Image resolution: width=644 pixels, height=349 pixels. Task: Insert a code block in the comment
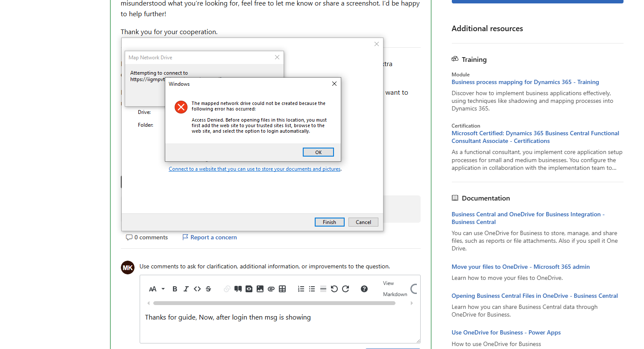pos(249,289)
